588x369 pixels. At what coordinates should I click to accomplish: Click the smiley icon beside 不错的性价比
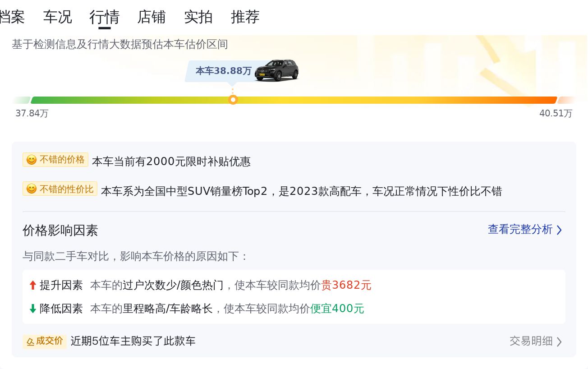point(31,189)
